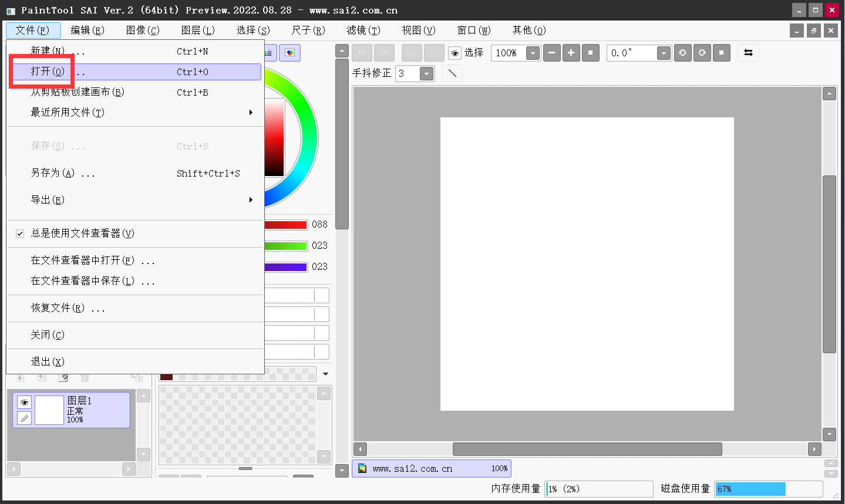845x504 pixels.
Task: Click side panel scroll down arrow at bottom
Action: 342,470
